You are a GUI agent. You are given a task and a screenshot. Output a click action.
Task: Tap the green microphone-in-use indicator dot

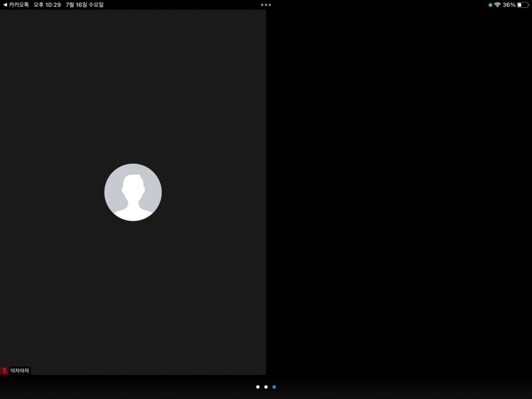pyautogui.click(x=490, y=5)
